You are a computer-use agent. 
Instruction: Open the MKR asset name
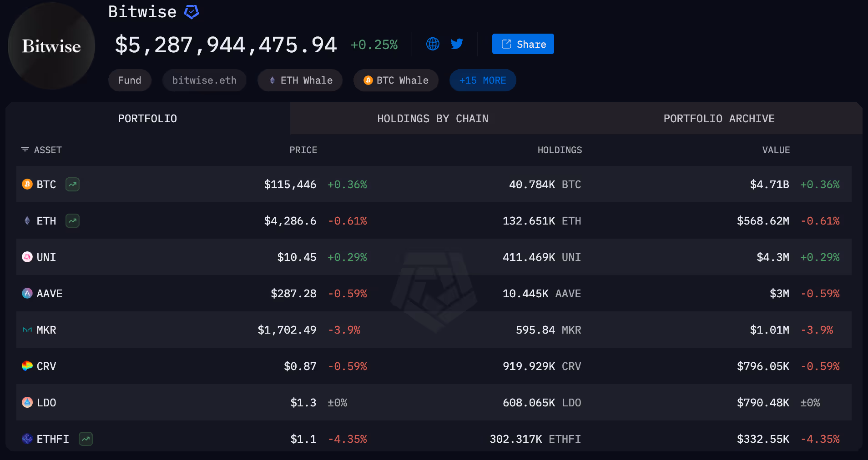[x=46, y=330]
